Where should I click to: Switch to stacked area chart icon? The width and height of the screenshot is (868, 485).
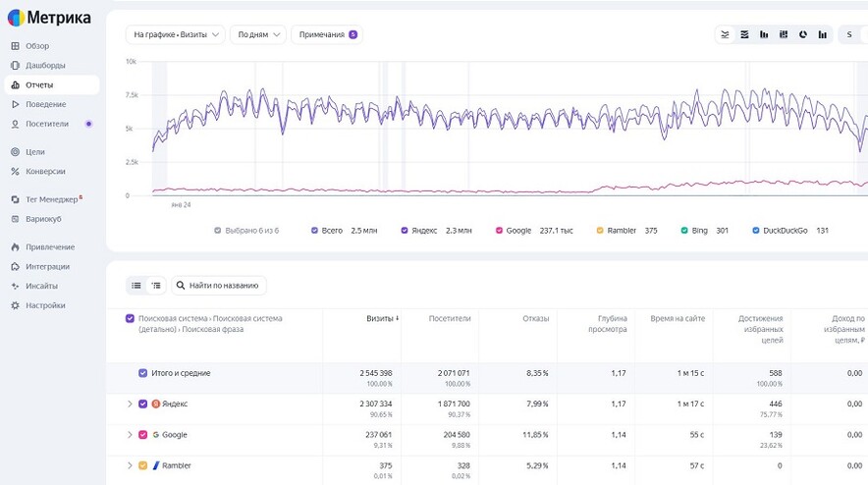744,34
